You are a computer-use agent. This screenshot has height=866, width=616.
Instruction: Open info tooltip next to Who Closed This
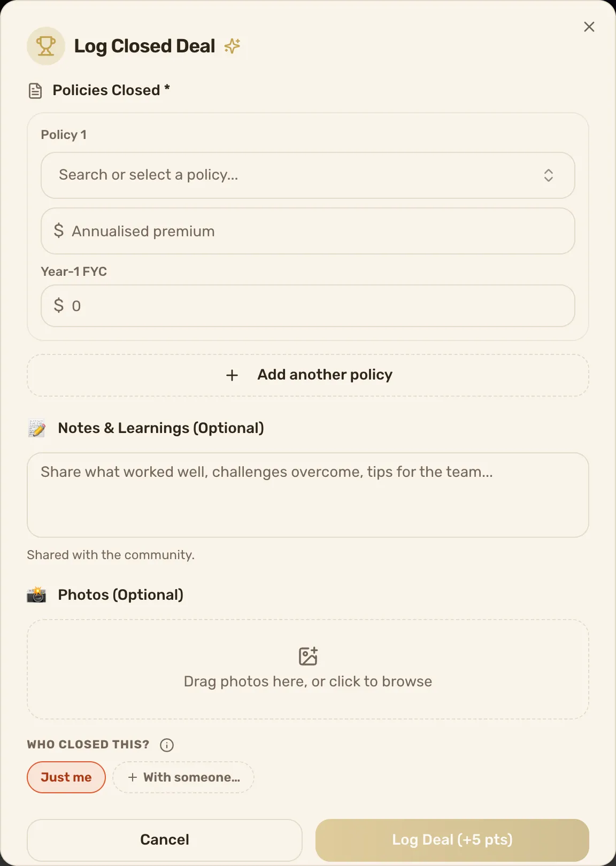tap(167, 745)
